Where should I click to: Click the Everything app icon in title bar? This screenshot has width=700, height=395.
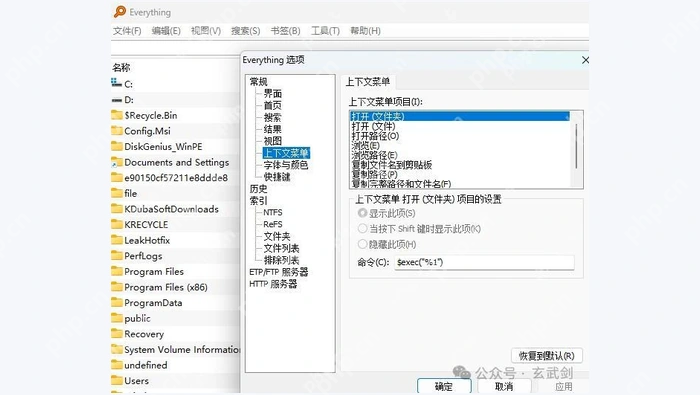[x=120, y=12]
